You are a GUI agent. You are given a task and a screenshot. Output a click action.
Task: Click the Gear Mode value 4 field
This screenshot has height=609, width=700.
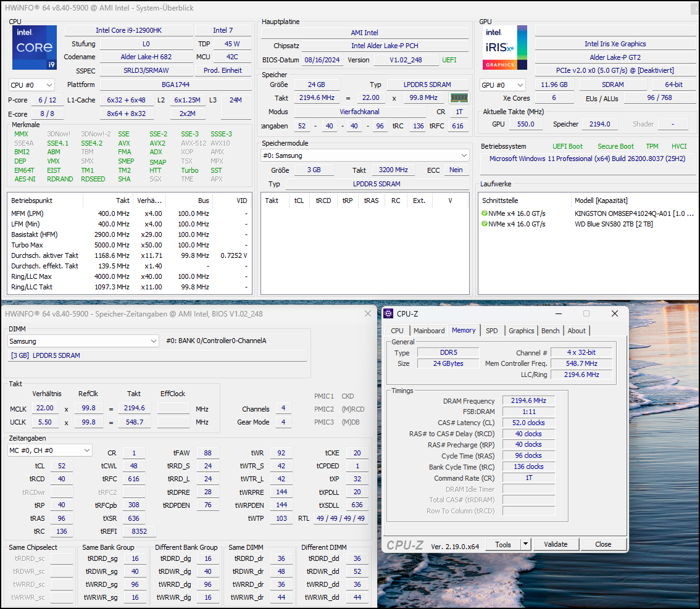pyautogui.click(x=283, y=422)
